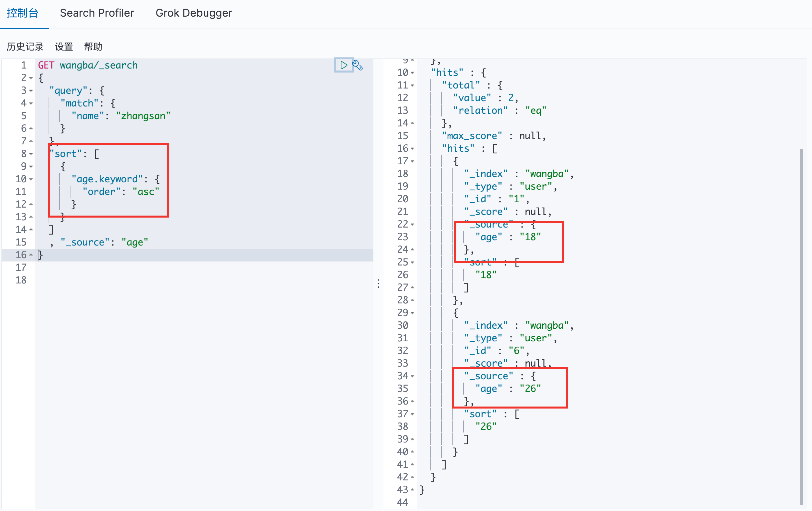This screenshot has height=511, width=812.
Task: Collapse the "sort" array at editor line 8
Action: point(31,154)
